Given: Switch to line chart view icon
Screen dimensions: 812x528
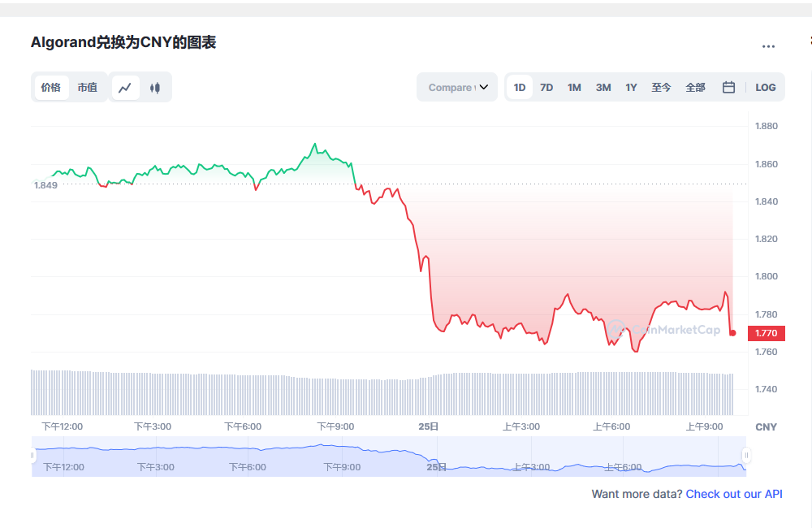Looking at the screenshot, I should (125, 88).
